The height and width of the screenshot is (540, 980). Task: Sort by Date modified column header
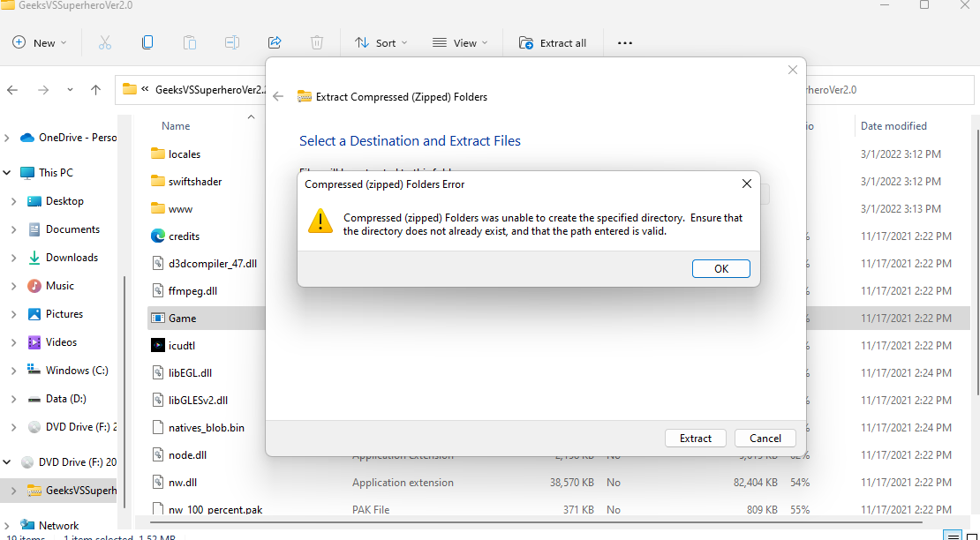click(x=893, y=126)
